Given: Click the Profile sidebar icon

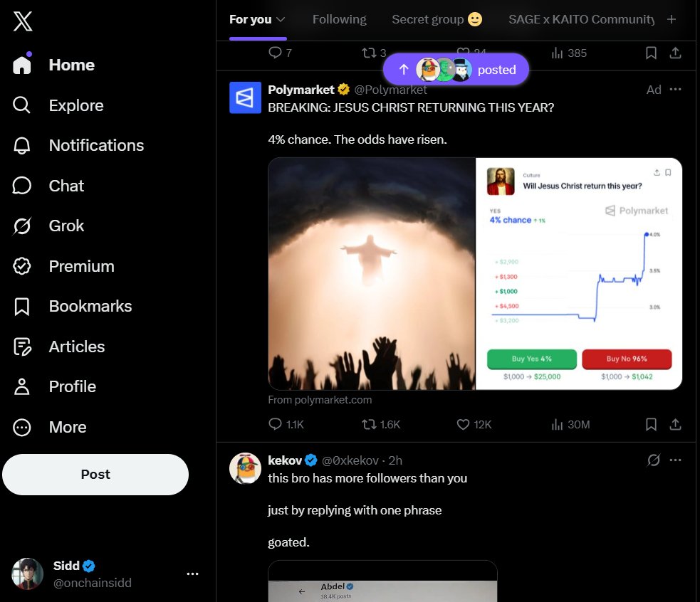Looking at the screenshot, I should pos(21,387).
